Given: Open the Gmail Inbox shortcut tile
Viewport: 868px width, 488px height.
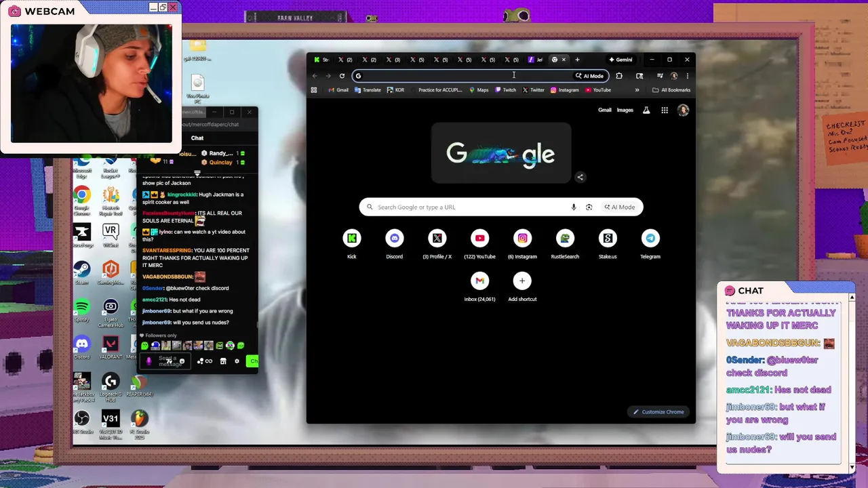Looking at the screenshot, I should (479, 287).
